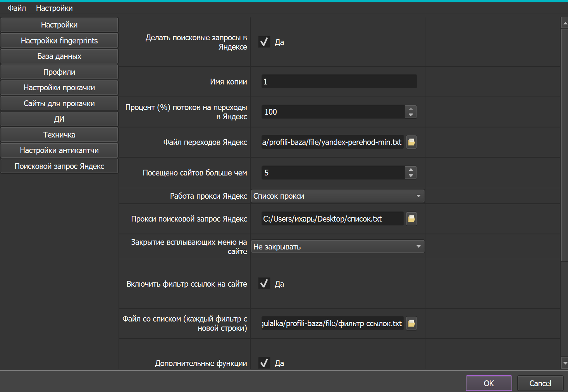The image size is (568, 392).
Task: Select Поисковой запрос Яндекс tab
Action: tap(59, 166)
